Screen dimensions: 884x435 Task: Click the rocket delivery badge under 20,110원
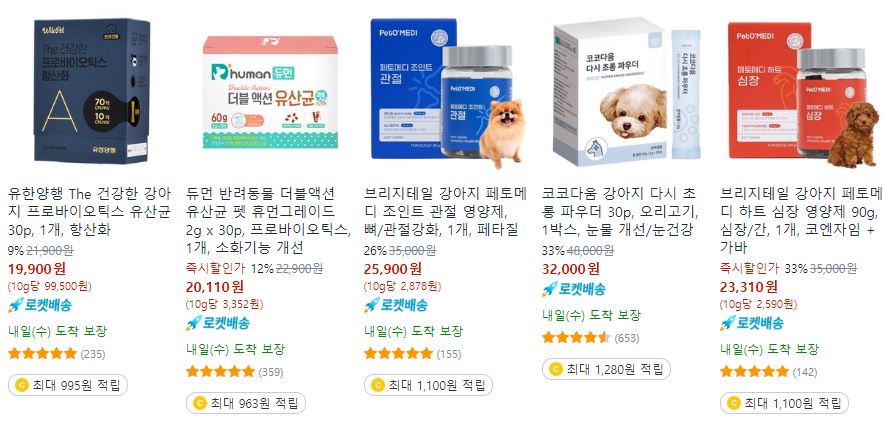click(x=218, y=323)
